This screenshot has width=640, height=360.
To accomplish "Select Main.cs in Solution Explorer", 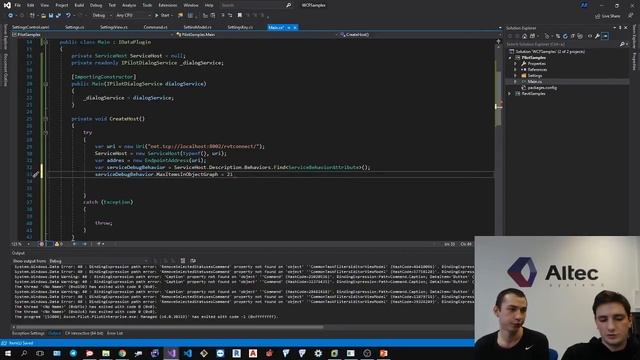I will point(535,82).
